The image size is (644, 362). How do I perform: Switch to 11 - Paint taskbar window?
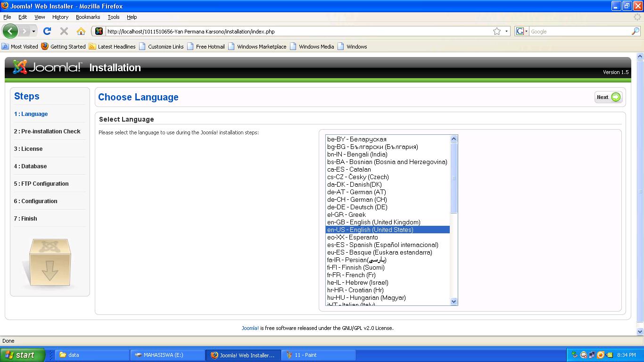point(318,355)
